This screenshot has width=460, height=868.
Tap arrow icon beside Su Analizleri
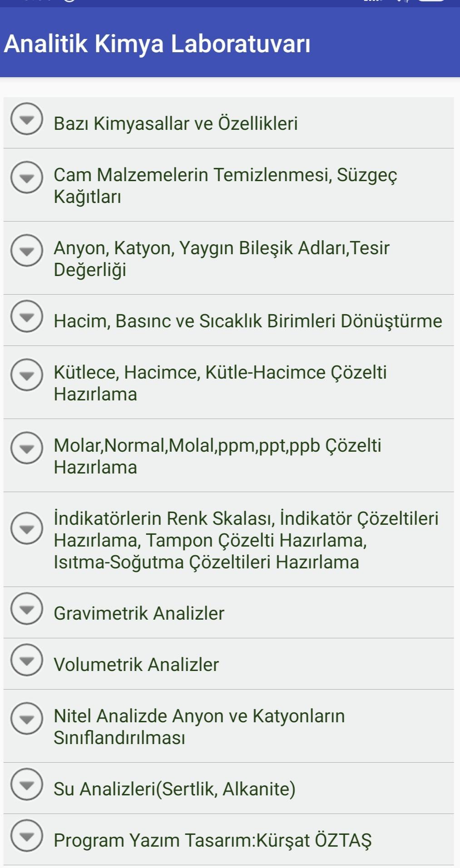point(27,784)
